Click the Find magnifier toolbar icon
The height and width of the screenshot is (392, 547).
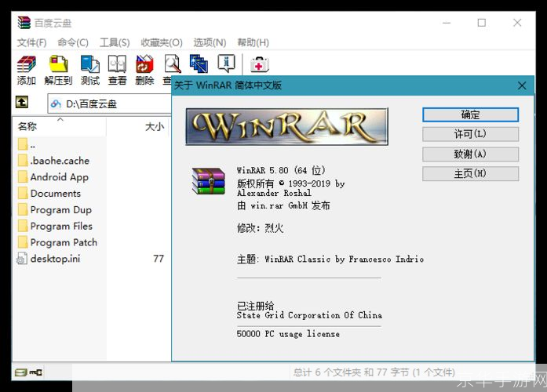point(172,64)
